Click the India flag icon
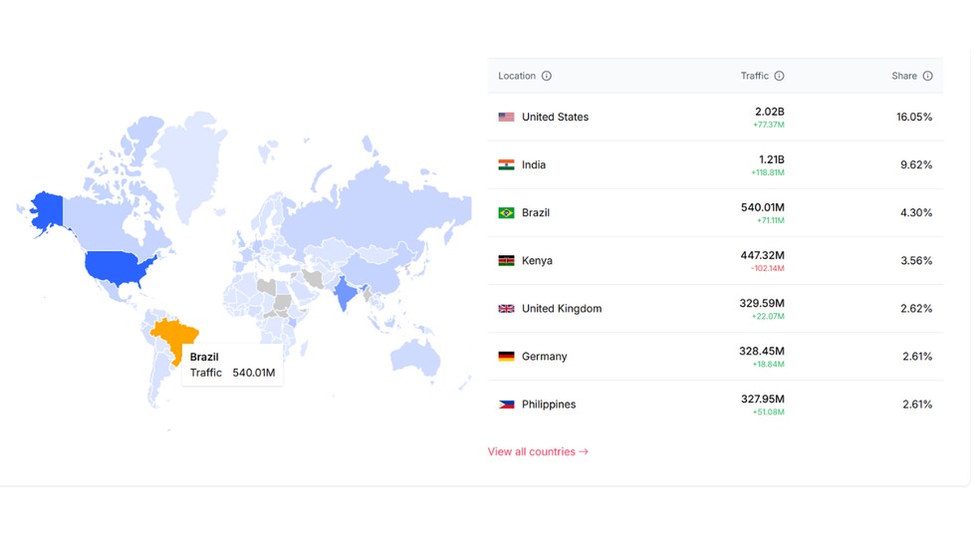980x545 pixels. [x=506, y=164]
